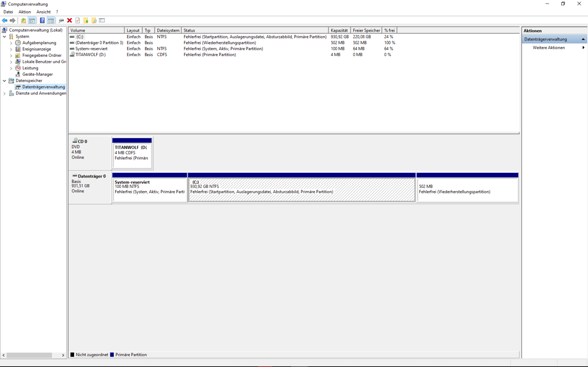This screenshot has width=588, height=367.
Task: Click the tree pane scroll right arrow
Action: [63, 355]
